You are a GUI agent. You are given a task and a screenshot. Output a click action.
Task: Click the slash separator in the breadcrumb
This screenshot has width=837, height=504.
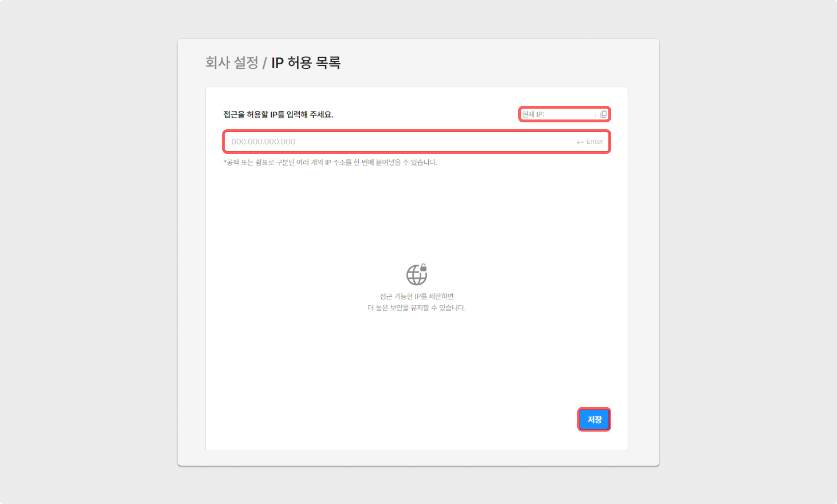265,63
